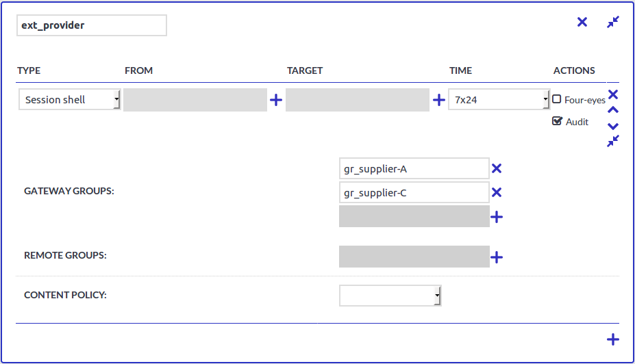Move the rule down with chevron arrow

coord(613,126)
